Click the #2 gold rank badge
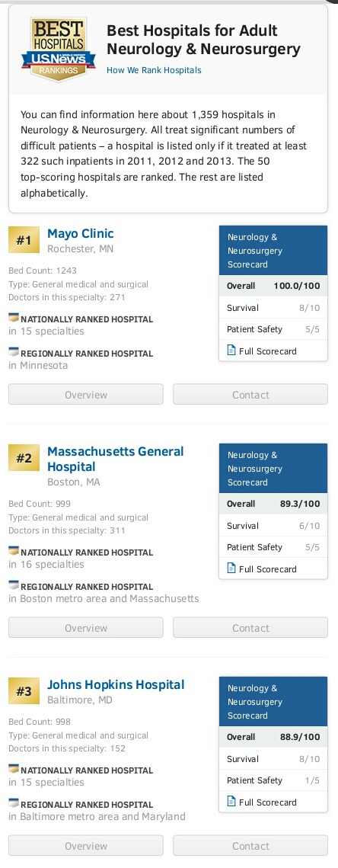 click(24, 458)
